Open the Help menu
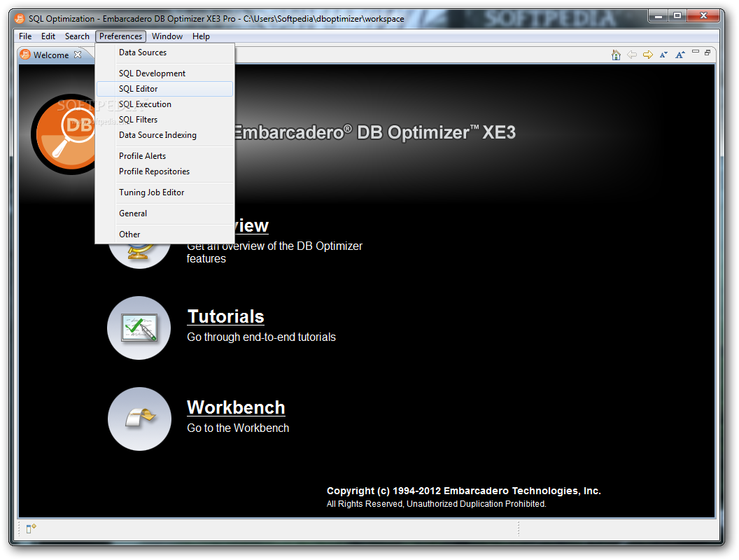Image resolution: width=739 pixels, height=560 pixels. (x=201, y=36)
